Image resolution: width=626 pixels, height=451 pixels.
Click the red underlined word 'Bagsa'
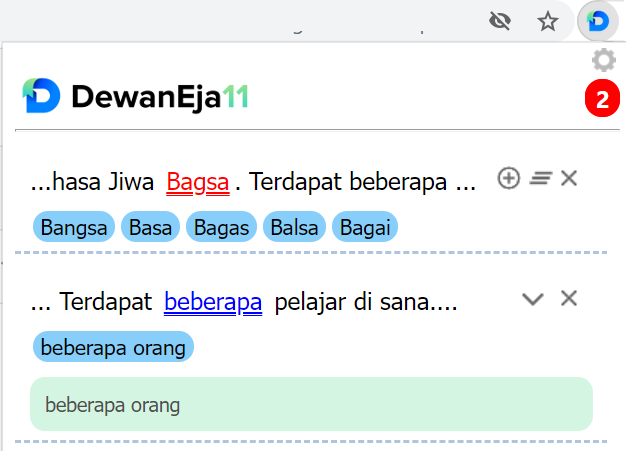pyautogui.click(x=198, y=183)
